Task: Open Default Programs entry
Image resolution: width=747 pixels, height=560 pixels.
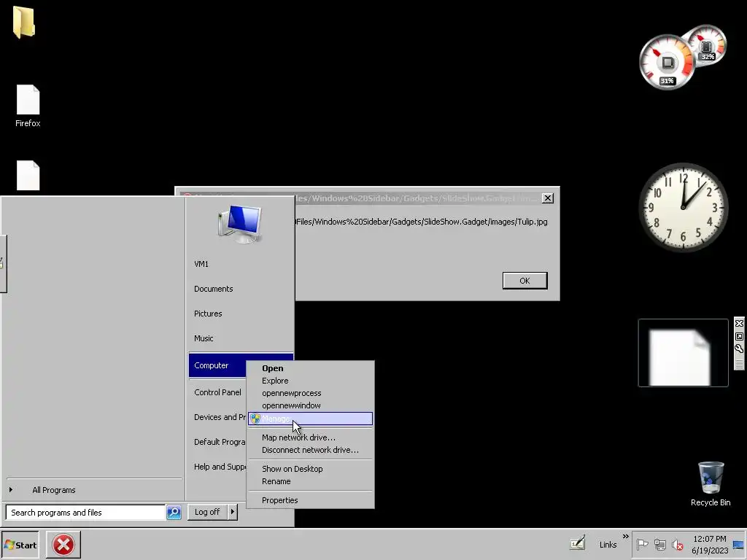Action: 217,442
